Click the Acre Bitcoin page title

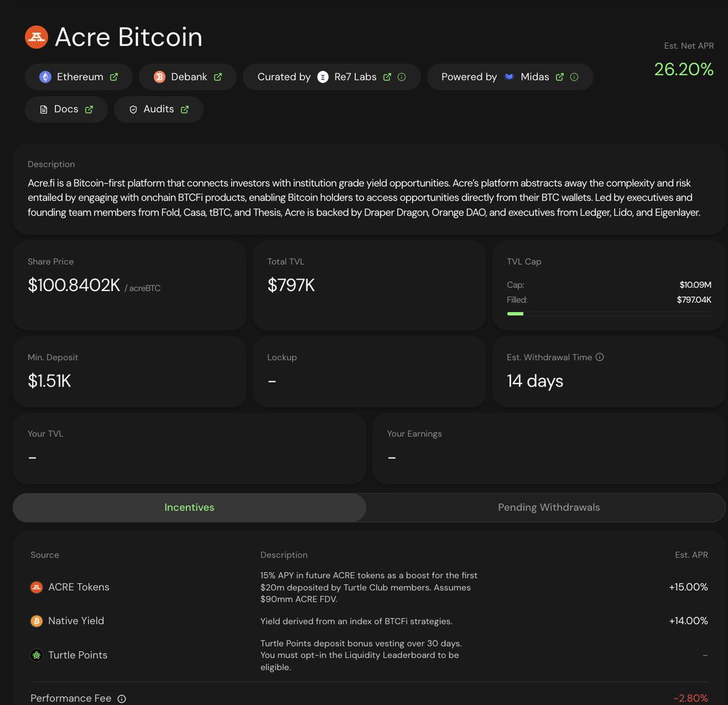pos(129,37)
